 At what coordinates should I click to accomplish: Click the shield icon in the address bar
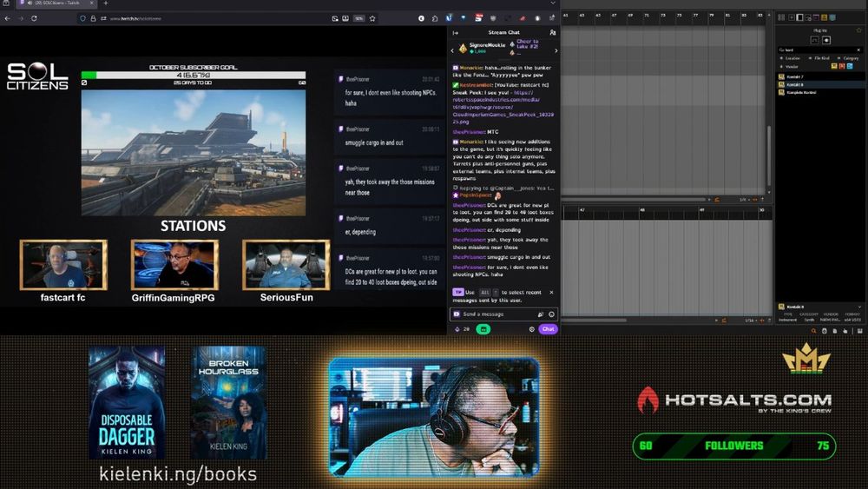click(x=83, y=18)
